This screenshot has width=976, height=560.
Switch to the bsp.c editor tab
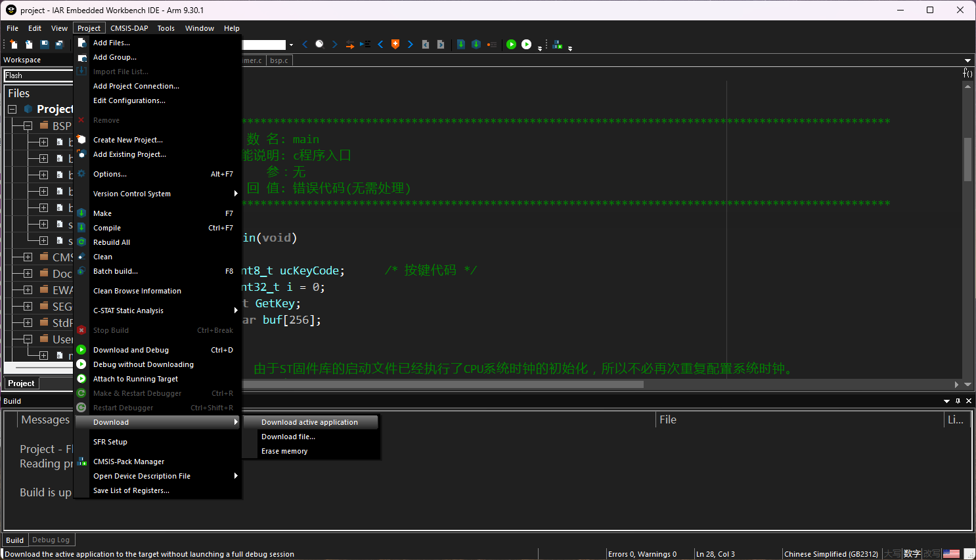coord(279,60)
